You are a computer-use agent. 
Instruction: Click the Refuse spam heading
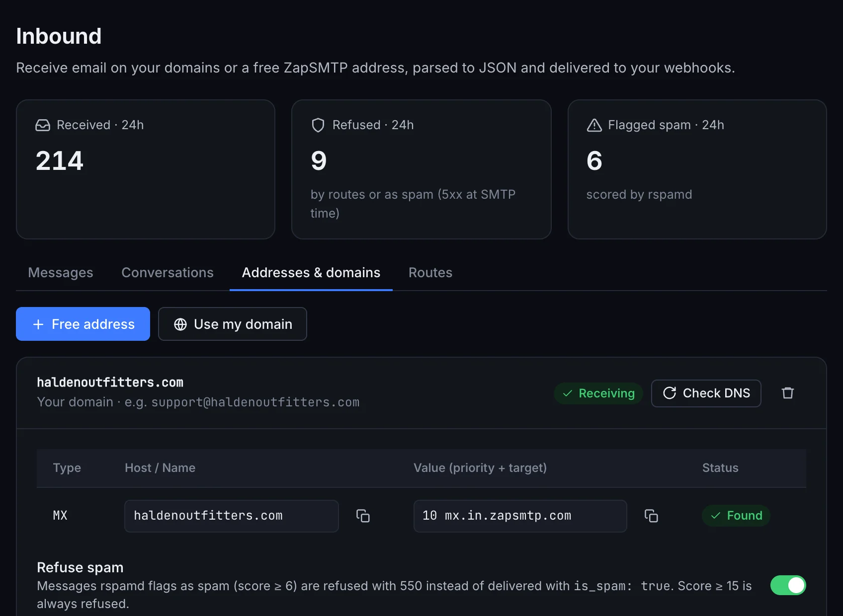[x=80, y=567]
